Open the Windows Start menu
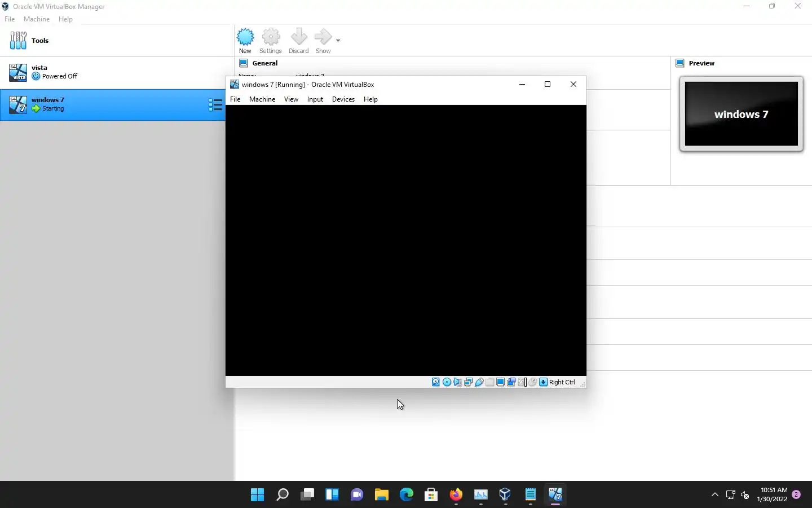The image size is (812, 508). coord(257,495)
